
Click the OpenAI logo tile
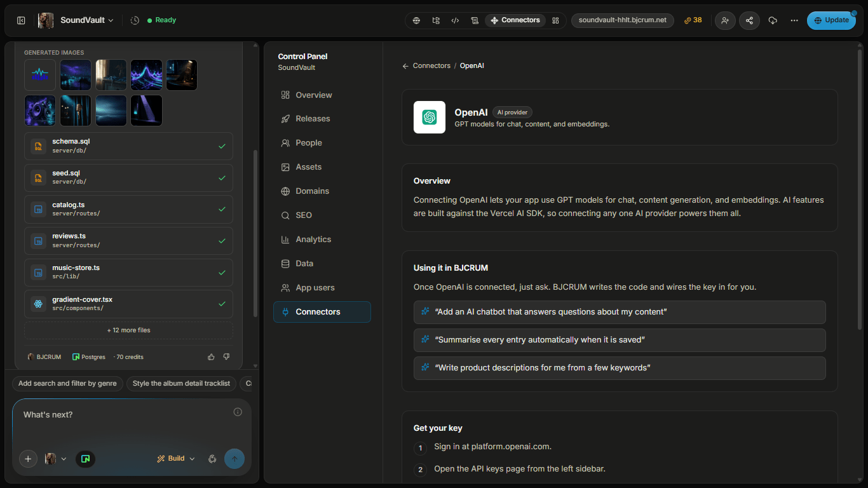pos(430,118)
